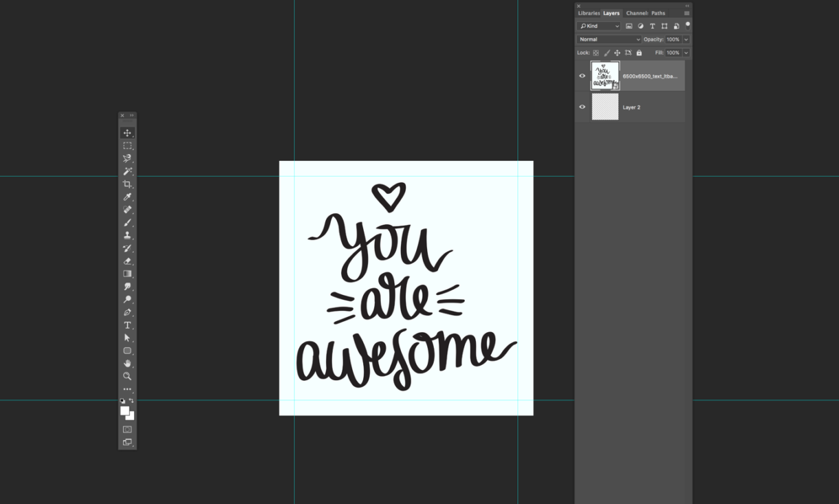The height and width of the screenshot is (504, 839).
Task: Choose the Clone Stamp tool
Action: (127, 235)
